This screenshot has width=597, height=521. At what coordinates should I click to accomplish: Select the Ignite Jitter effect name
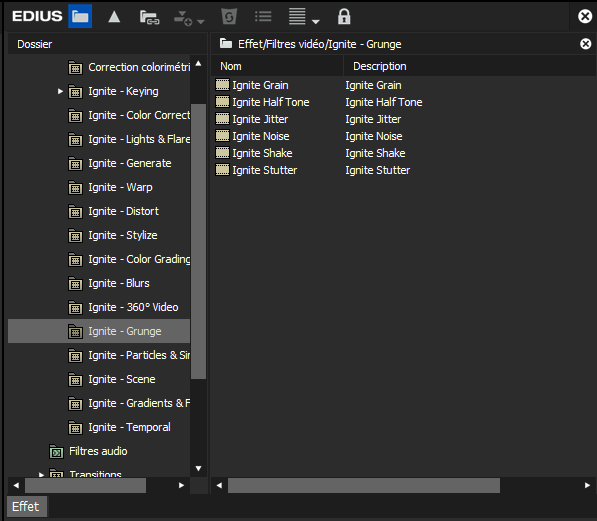(x=260, y=119)
